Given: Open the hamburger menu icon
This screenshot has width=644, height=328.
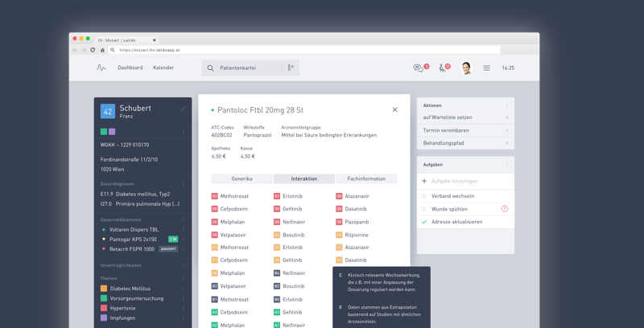Looking at the screenshot, I should 487,68.
